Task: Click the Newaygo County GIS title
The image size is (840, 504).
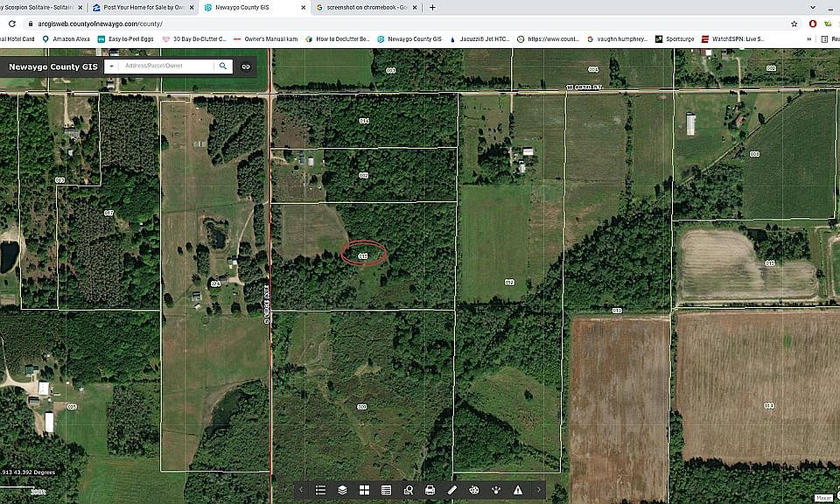Action: [x=53, y=67]
